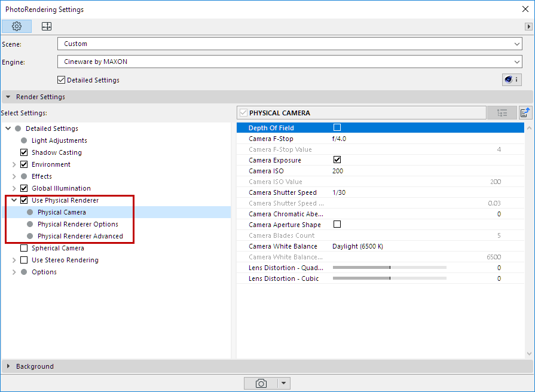Open the Engine dropdown

(x=290, y=62)
